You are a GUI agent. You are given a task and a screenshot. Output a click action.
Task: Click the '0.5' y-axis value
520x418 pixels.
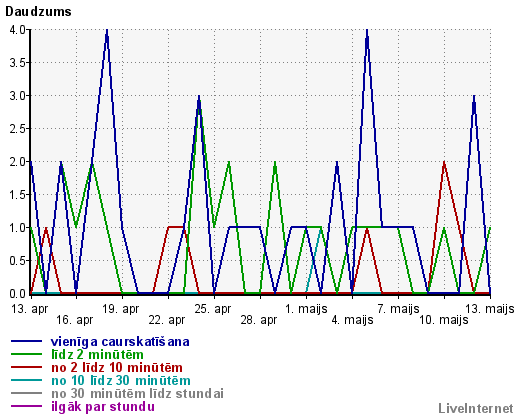[x=17, y=261]
